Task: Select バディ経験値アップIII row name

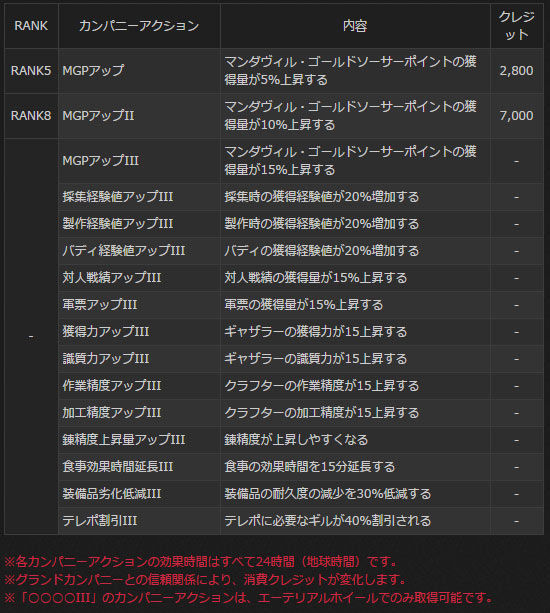Action: (124, 251)
